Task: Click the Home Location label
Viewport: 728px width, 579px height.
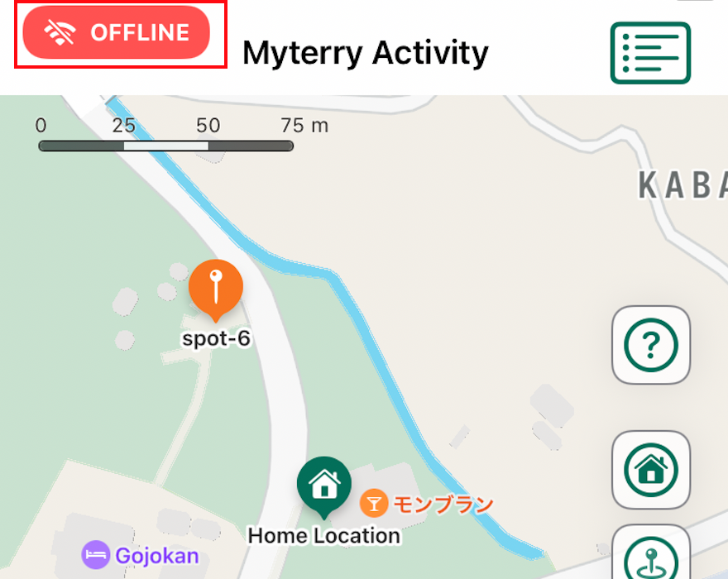Action: point(324,536)
